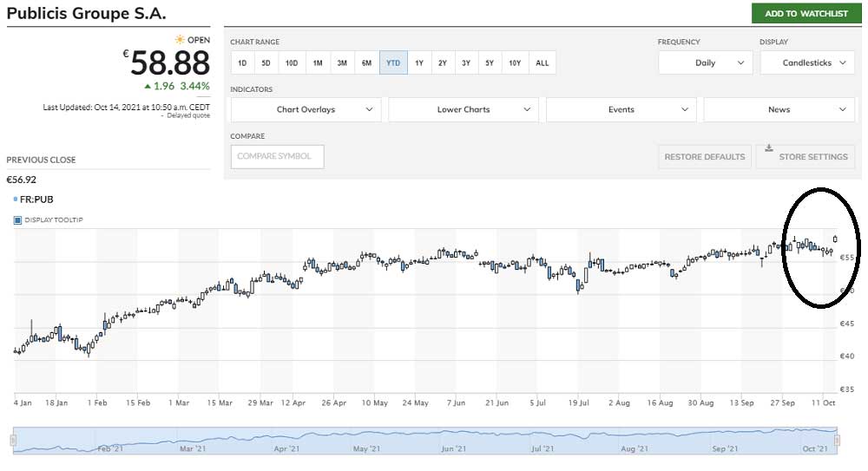Click the 19 Jul date label on axis
This screenshot has width=868, height=471.
click(578, 403)
